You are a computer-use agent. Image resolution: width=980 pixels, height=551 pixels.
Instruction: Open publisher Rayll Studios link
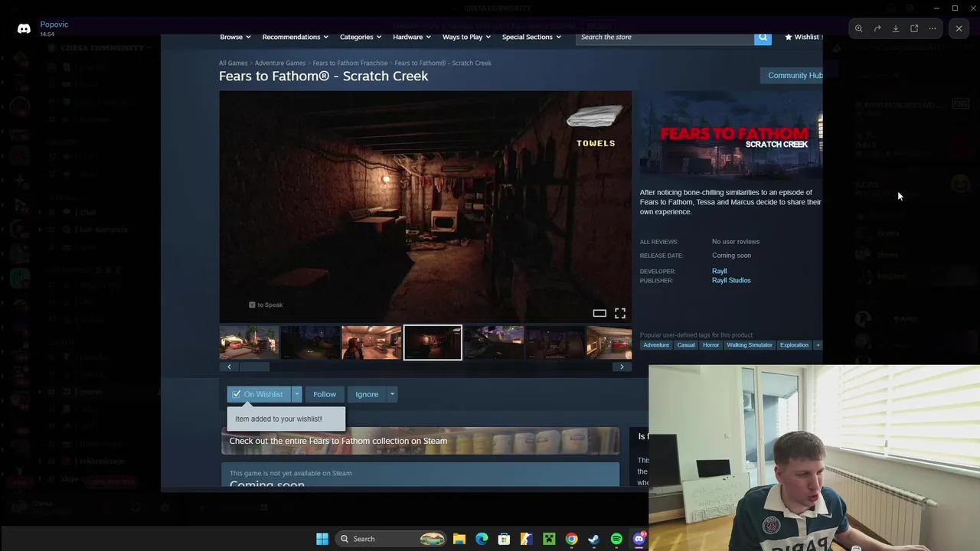731,280
